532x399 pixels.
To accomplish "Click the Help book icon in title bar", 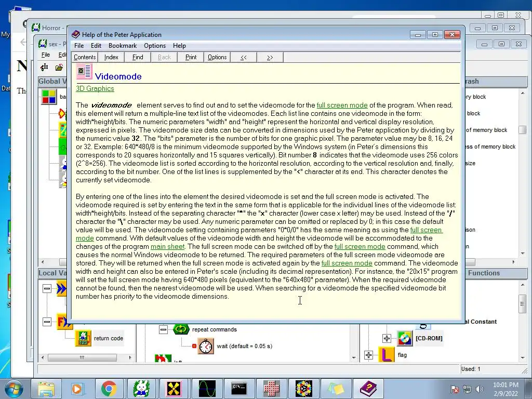I will (76, 34).
